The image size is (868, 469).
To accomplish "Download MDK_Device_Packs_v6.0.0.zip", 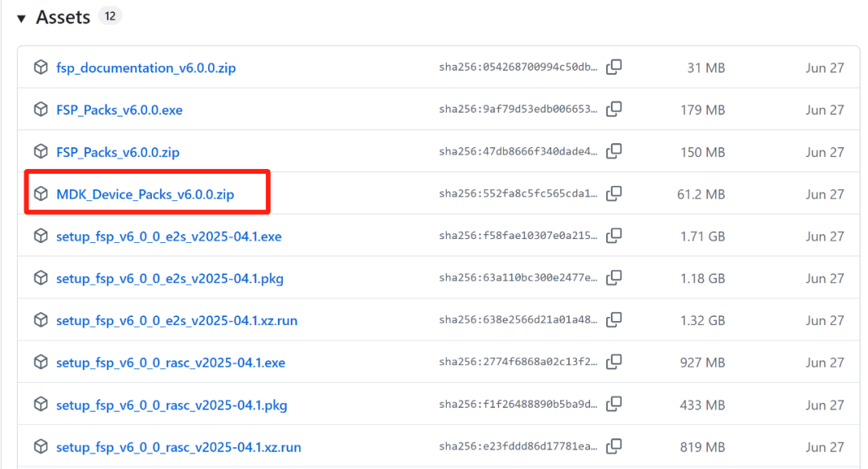I will pos(145,194).
